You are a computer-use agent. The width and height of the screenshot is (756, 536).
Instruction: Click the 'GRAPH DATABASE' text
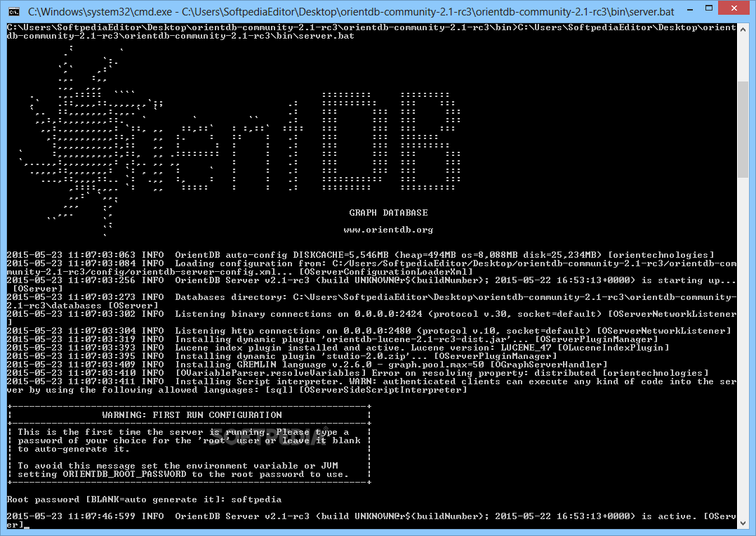coord(388,213)
